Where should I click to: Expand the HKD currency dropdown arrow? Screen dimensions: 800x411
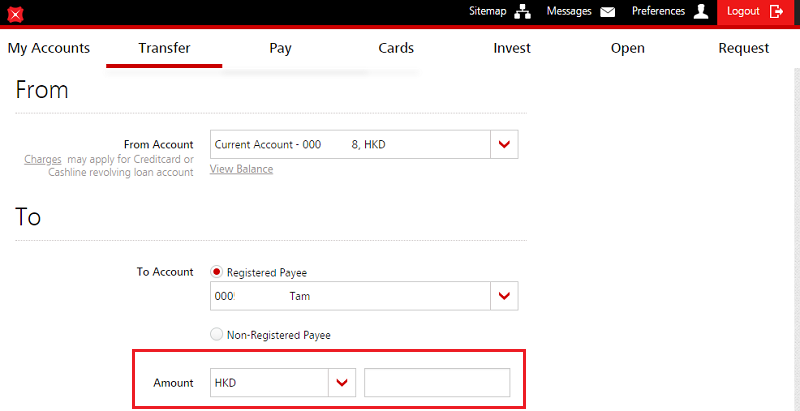pos(343,383)
